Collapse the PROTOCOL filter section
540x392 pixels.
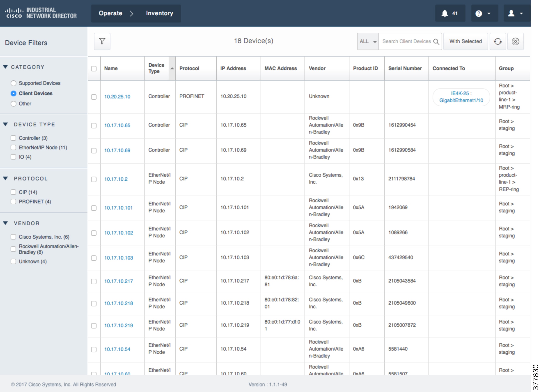coord(6,178)
